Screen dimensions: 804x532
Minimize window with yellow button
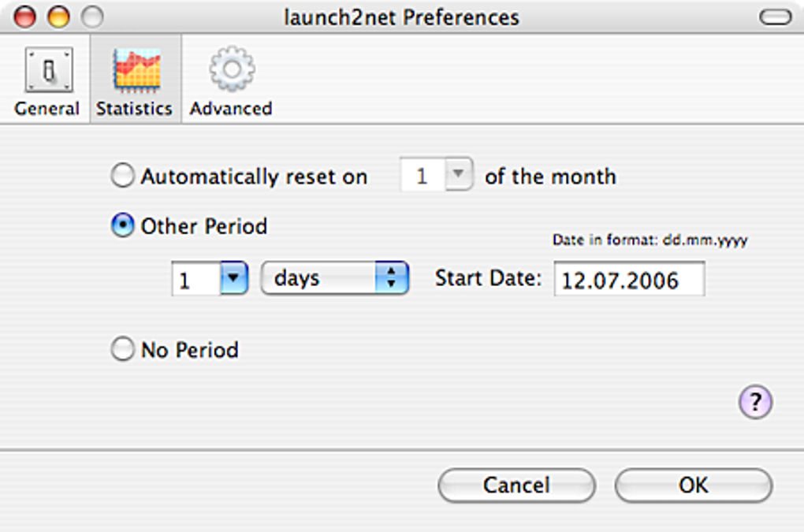click(x=58, y=17)
